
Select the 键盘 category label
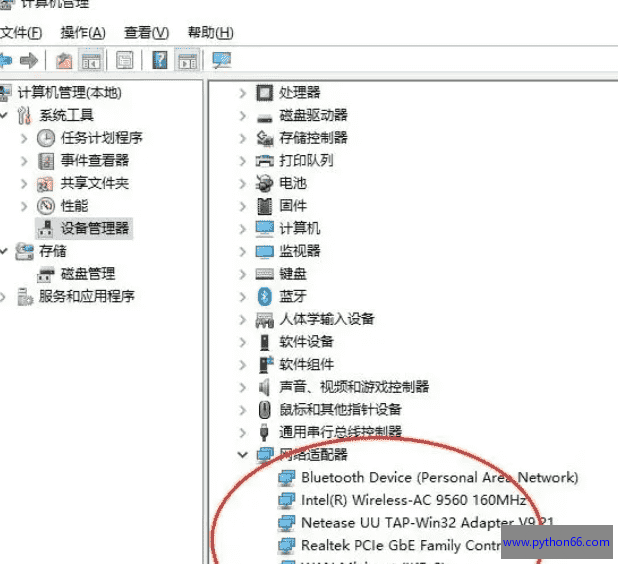(x=293, y=274)
